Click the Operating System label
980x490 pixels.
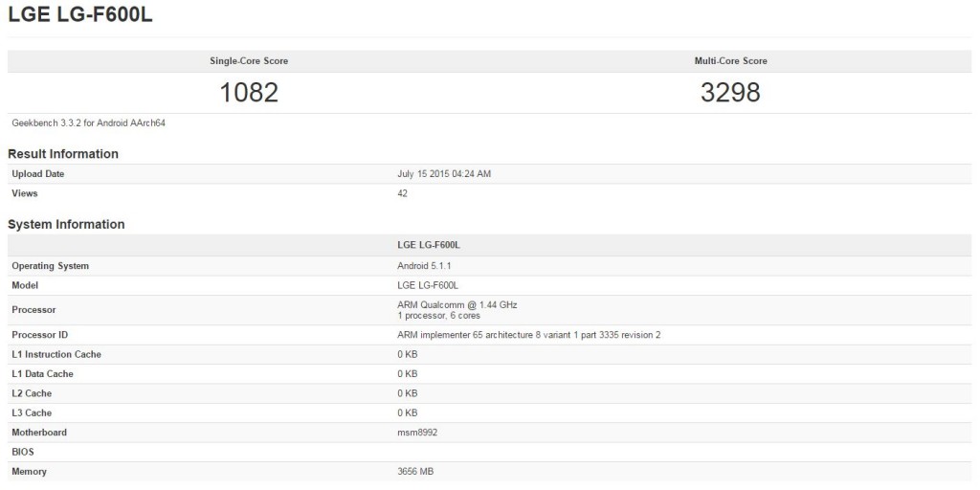click(51, 266)
